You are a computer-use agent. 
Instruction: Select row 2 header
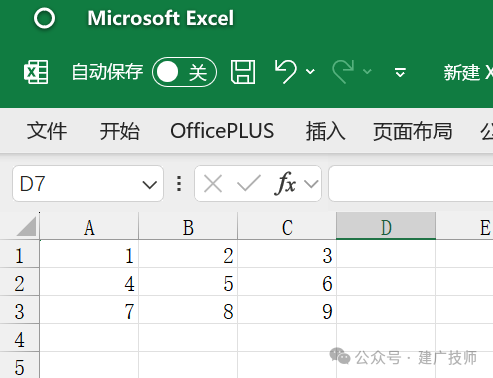pos(19,282)
